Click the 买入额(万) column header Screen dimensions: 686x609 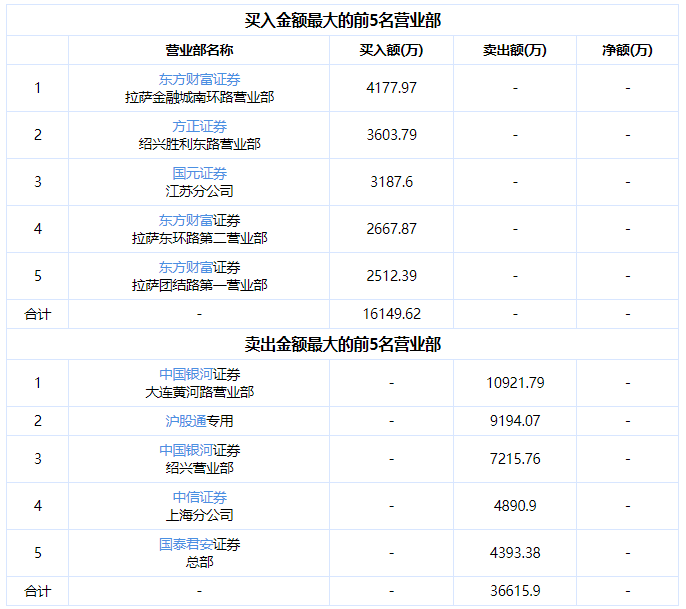pyautogui.click(x=391, y=50)
